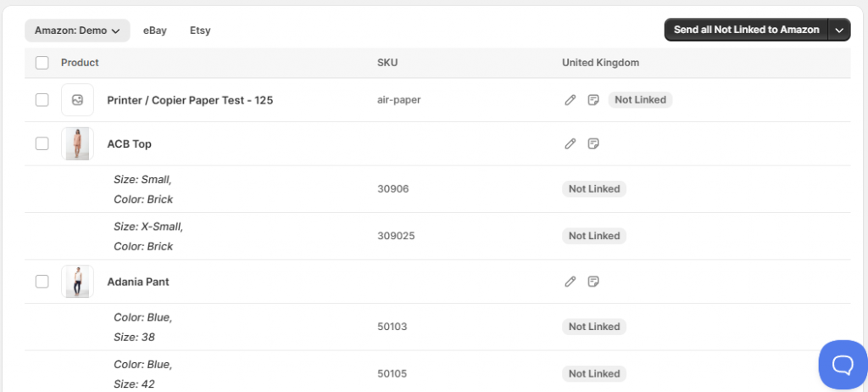Open the ACB Top product thumbnail
The height and width of the screenshot is (392, 868).
tap(77, 143)
